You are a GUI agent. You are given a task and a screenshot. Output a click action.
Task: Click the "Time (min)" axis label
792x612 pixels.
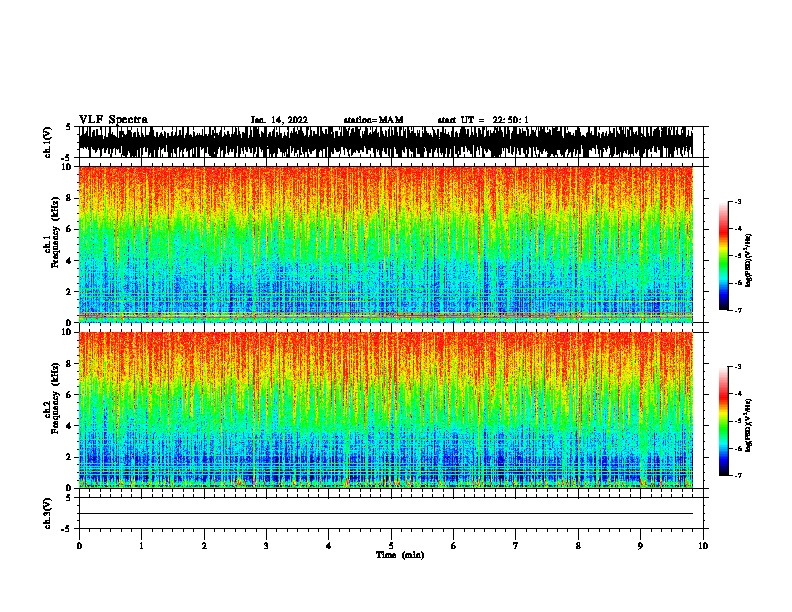400,555
